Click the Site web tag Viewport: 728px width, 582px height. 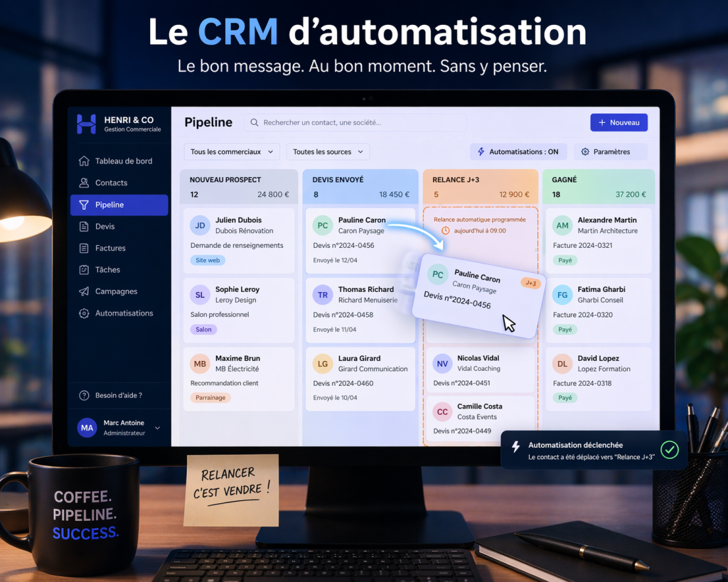coord(208,260)
